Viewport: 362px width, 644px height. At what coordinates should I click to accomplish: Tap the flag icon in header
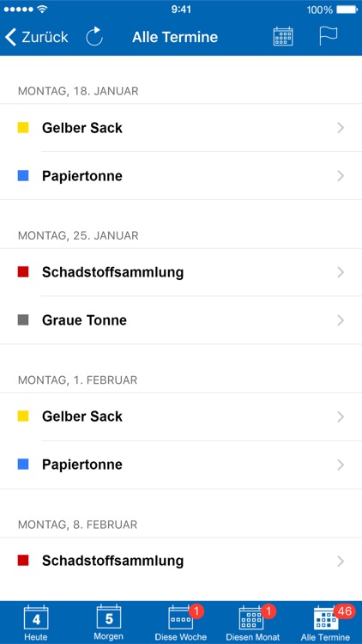click(329, 36)
